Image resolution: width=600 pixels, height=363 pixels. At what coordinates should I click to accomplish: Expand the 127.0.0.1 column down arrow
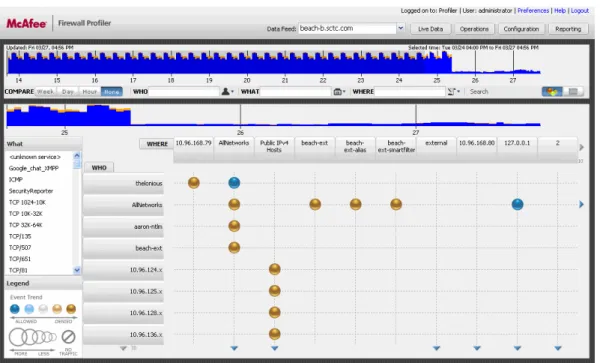[x=517, y=348]
